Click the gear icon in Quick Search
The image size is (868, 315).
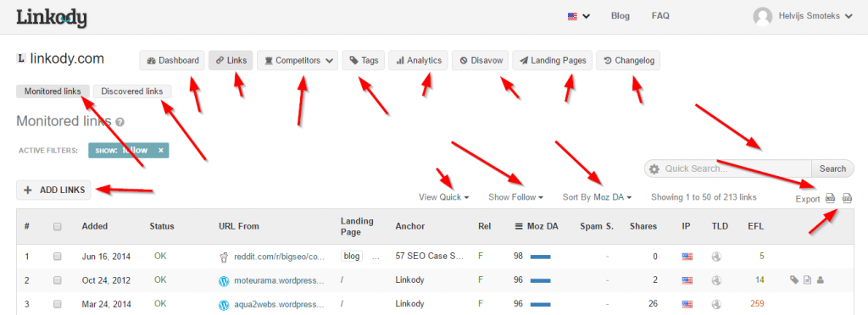[x=654, y=169]
